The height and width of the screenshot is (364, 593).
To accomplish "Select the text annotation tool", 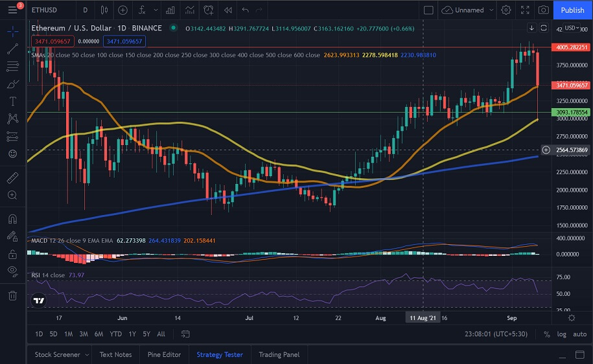I will click(12, 102).
